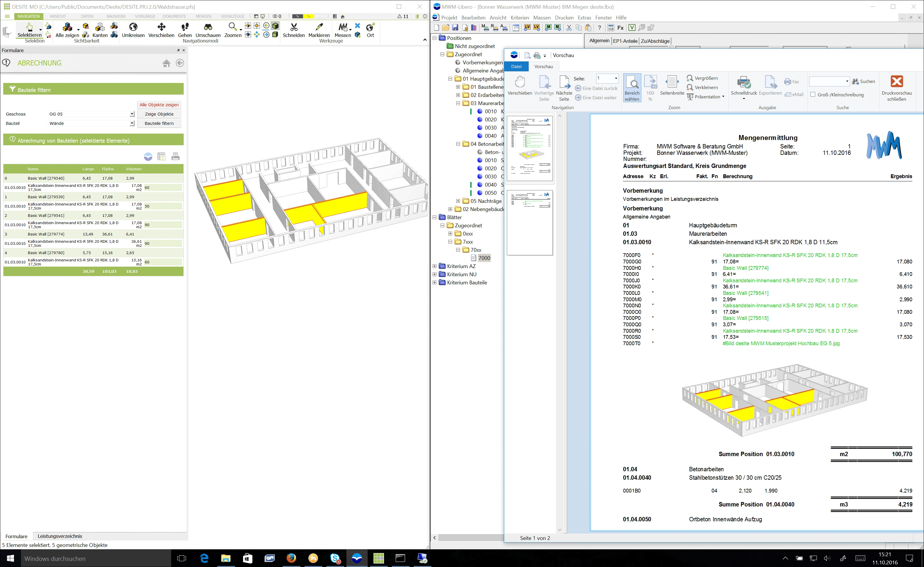Select the Zoomen magnifier tool
Viewport: 924px width, 567px height.
pyautogui.click(x=233, y=30)
